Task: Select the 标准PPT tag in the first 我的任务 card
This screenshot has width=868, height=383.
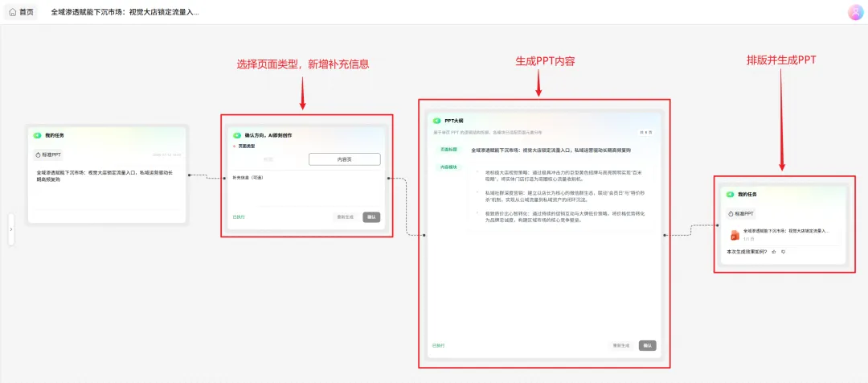Action: (49, 155)
